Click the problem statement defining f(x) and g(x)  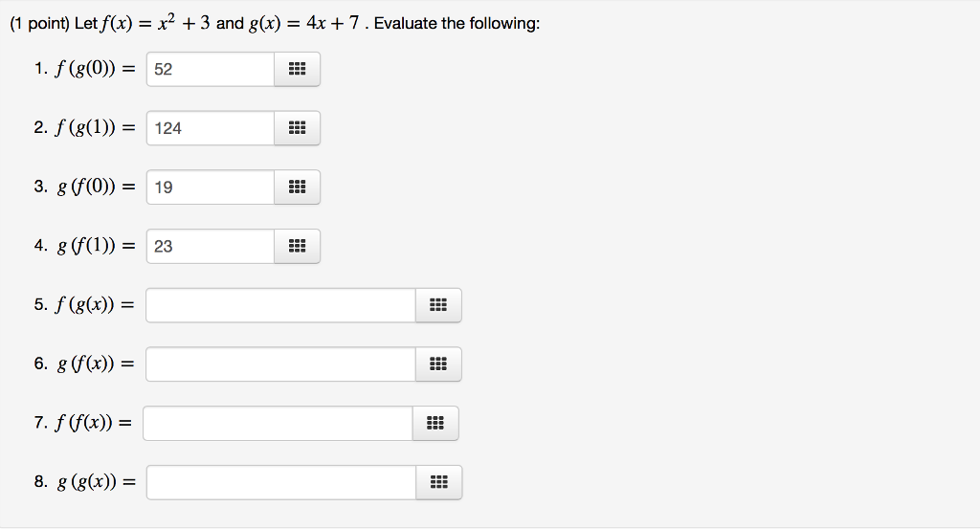pyautogui.click(x=275, y=23)
